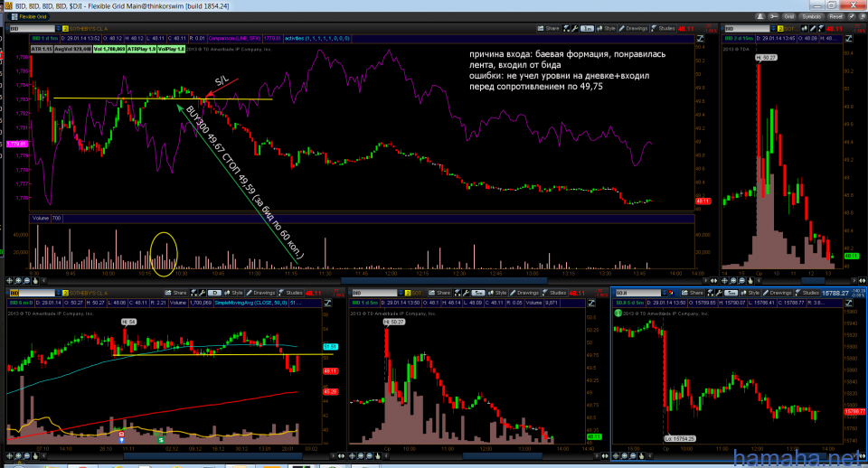This screenshot has width=868, height=468.
Task: Click the symbol field in top-right chart
Action: 747,29
